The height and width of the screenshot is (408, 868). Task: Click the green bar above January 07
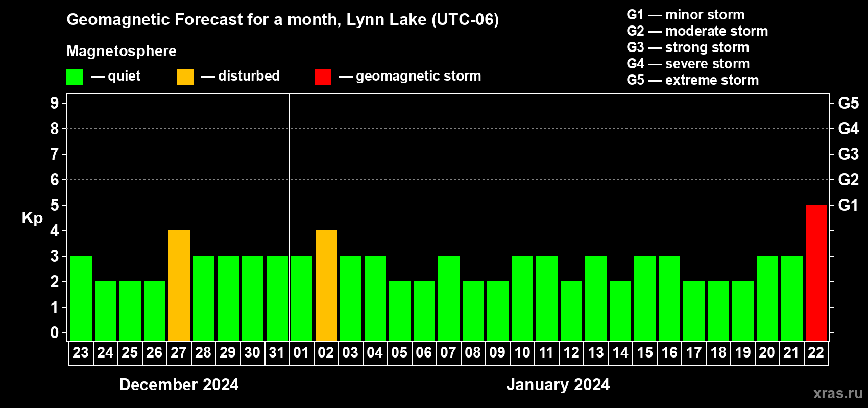pyautogui.click(x=449, y=298)
